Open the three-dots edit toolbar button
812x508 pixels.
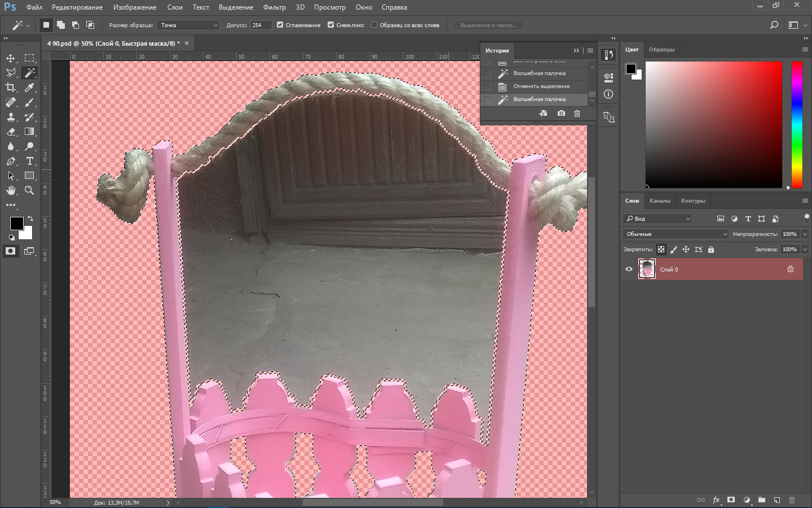coord(11,205)
